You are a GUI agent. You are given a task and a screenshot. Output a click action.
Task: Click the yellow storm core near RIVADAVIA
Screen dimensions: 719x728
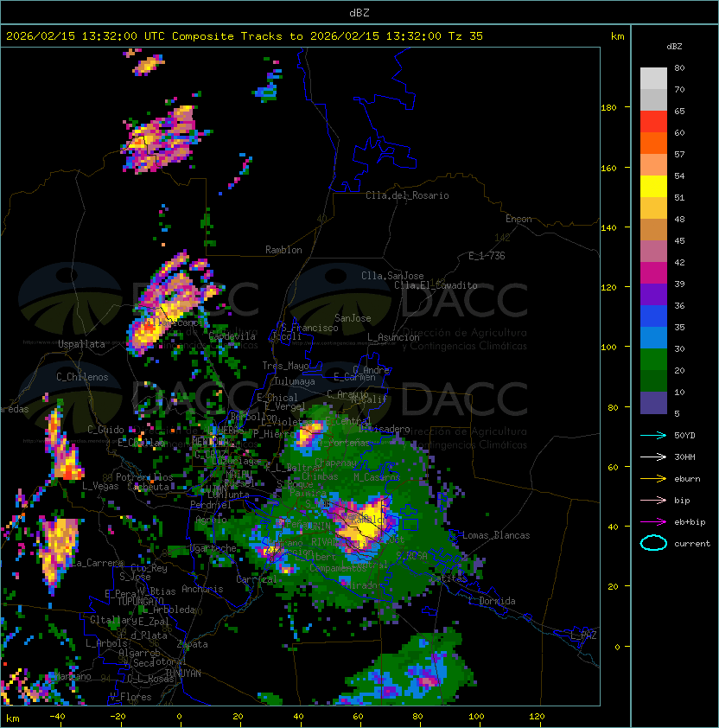tap(366, 523)
